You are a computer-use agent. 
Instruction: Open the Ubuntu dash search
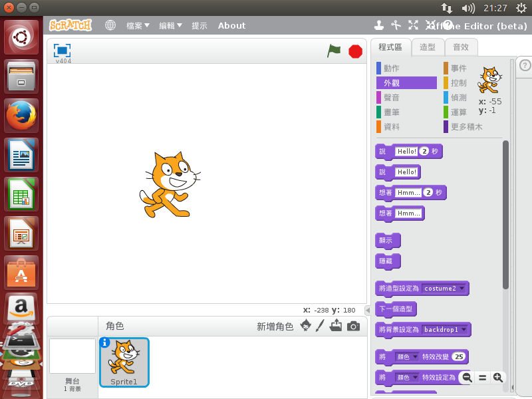(x=21, y=37)
